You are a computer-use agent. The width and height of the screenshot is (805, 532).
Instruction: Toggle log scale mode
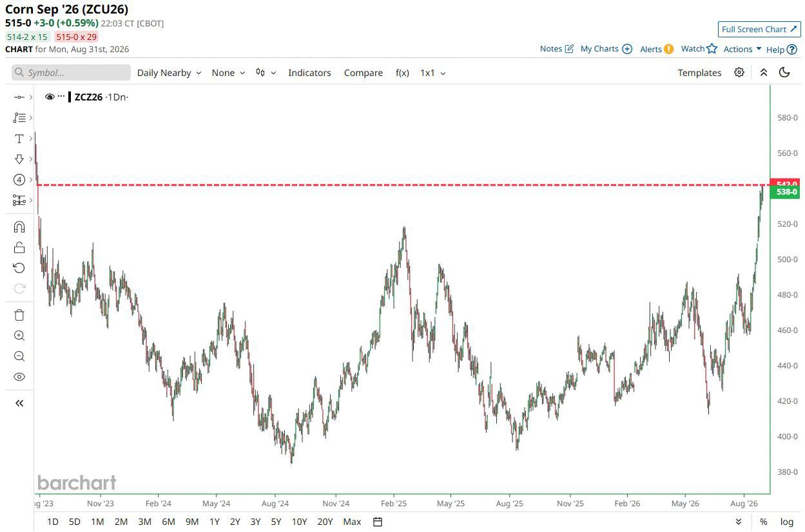[787, 522]
